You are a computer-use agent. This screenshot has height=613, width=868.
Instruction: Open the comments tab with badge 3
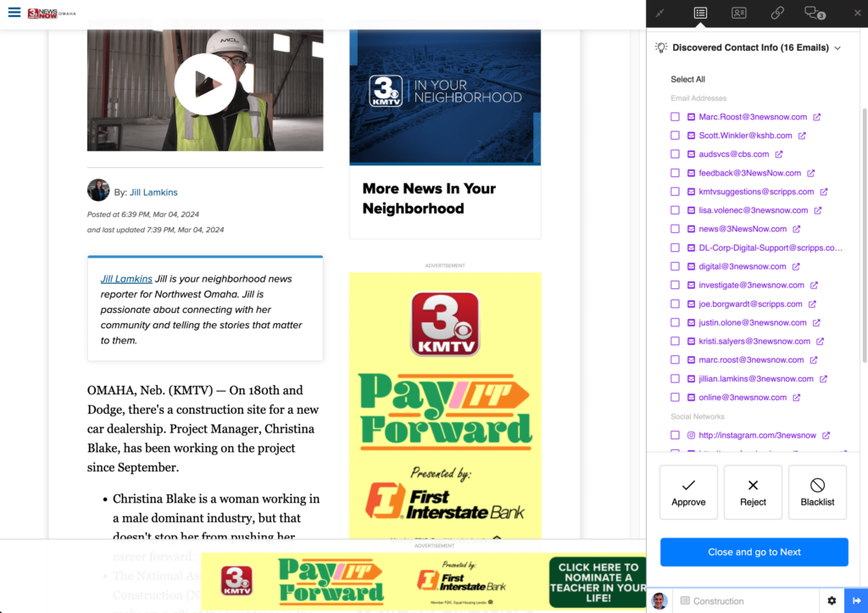(815, 13)
